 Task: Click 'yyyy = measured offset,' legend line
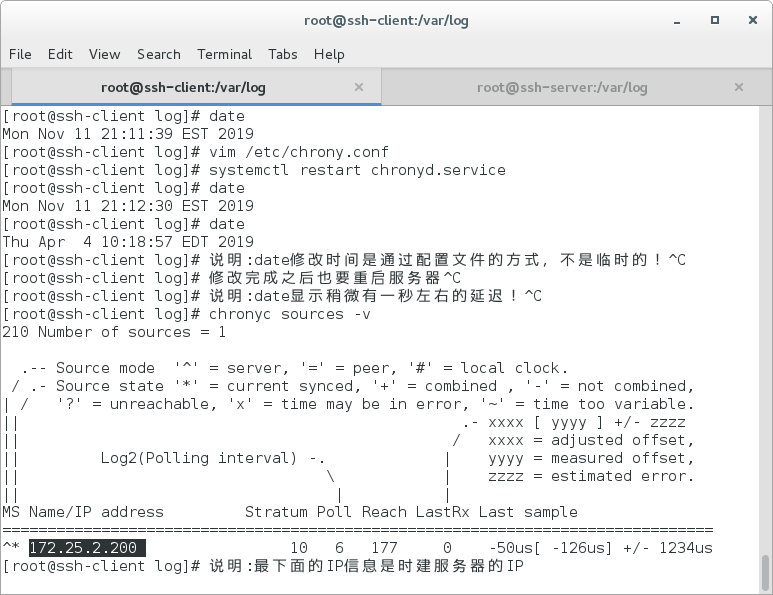(591, 458)
